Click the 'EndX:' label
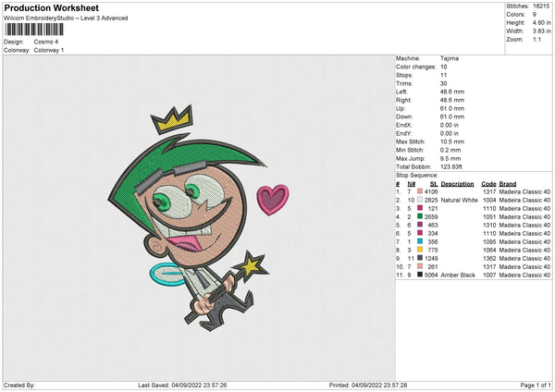The image size is (555, 392). 404,125
